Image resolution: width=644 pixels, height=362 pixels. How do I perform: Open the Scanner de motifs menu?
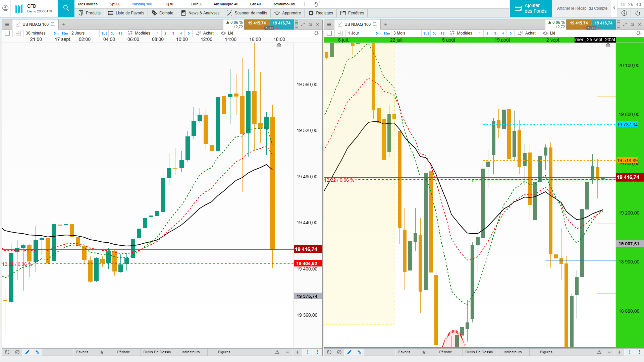[247, 13]
